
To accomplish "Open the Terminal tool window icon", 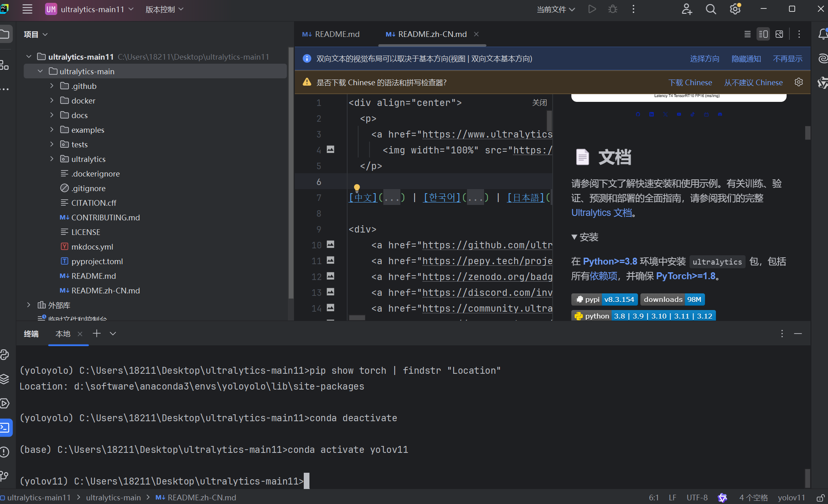I will pos(5,427).
